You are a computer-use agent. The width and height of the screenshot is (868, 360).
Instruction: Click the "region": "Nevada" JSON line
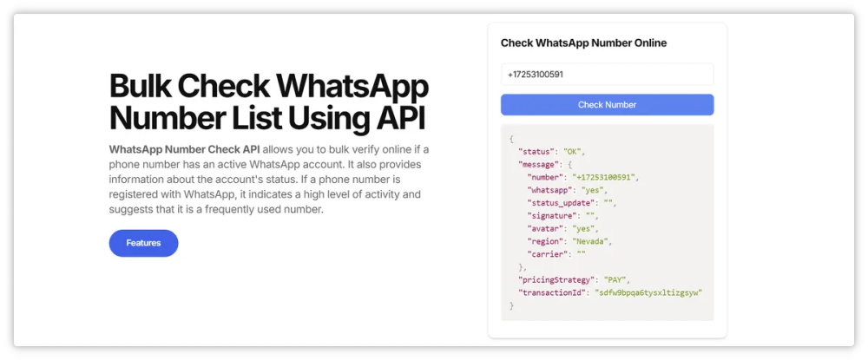(x=569, y=242)
